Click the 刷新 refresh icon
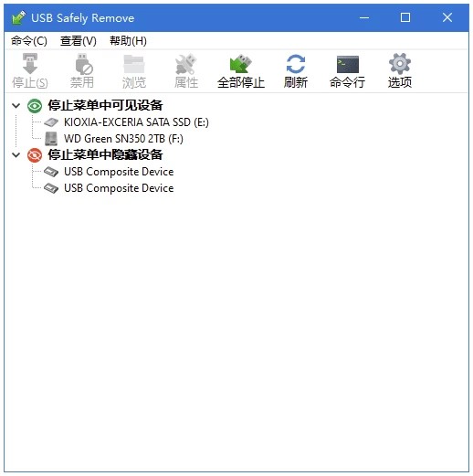This screenshot has width=473, height=476. 296,64
